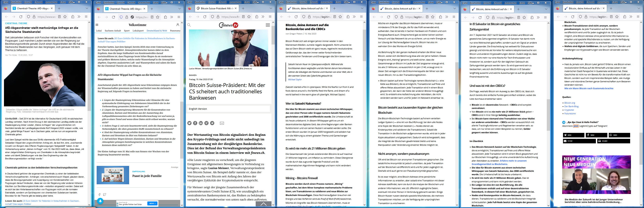Open the 'Bitcoin.org' source link
This screenshot has width=644, height=208.
pos(570,103)
